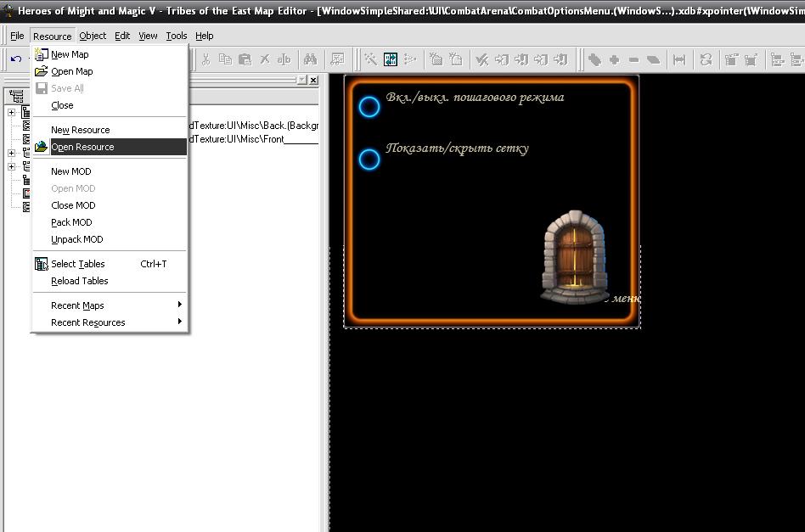Choose New Resource menu entry
Viewport: 805px width, 532px height.
(110, 130)
